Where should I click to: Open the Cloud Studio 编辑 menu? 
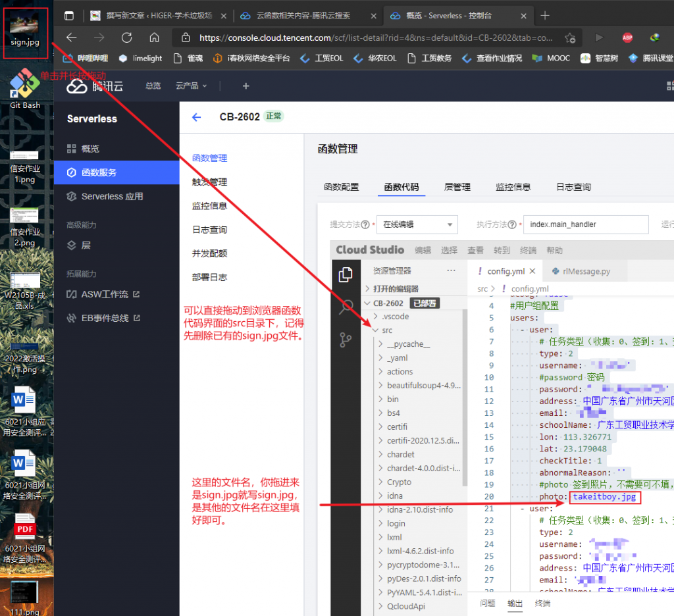(423, 250)
